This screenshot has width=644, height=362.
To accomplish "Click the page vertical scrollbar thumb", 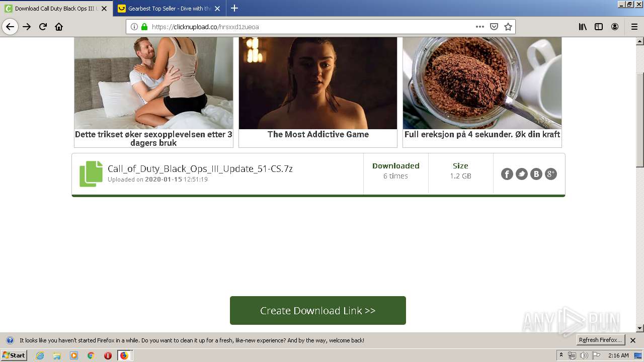I will (639, 120).
